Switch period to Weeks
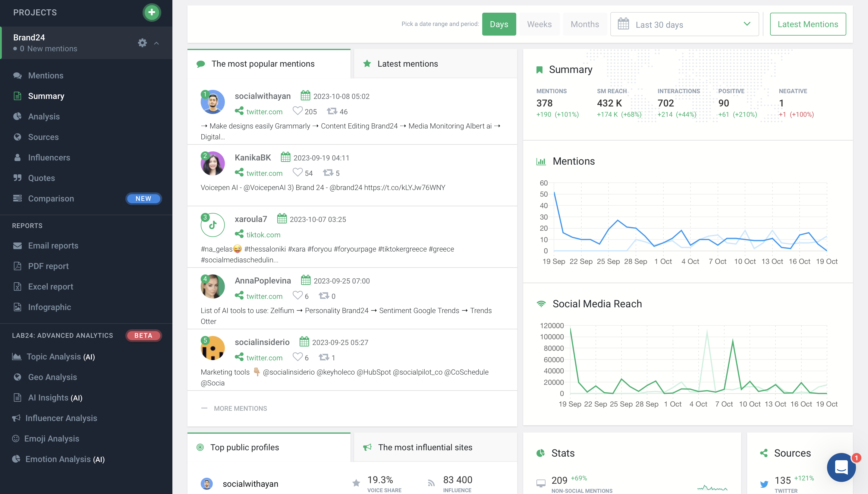This screenshot has width=868, height=494. pyautogui.click(x=539, y=24)
